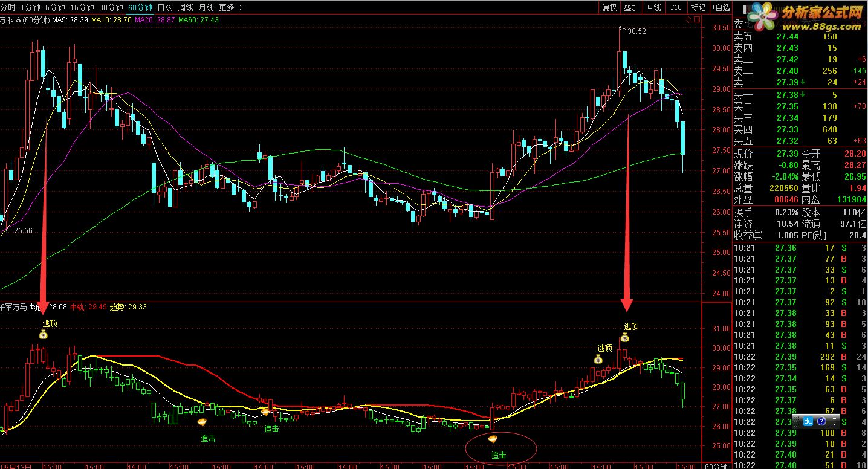
Task: Click the tick row with volume 169
Action: click(x=800, y=367)
